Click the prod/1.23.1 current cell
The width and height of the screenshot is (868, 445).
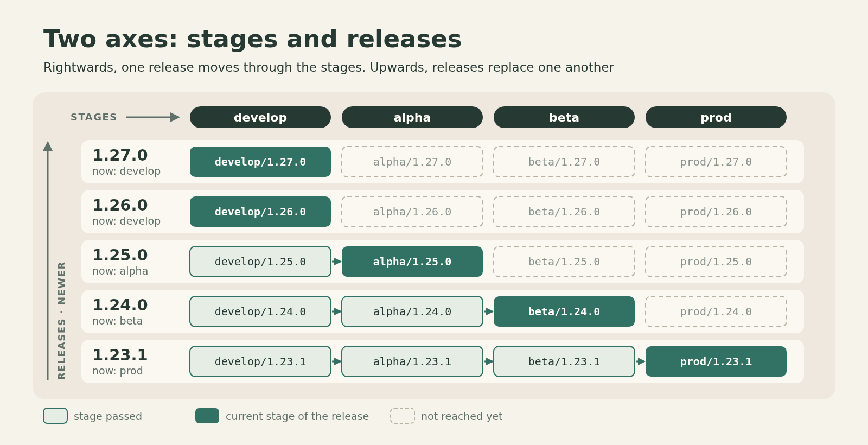716,361
